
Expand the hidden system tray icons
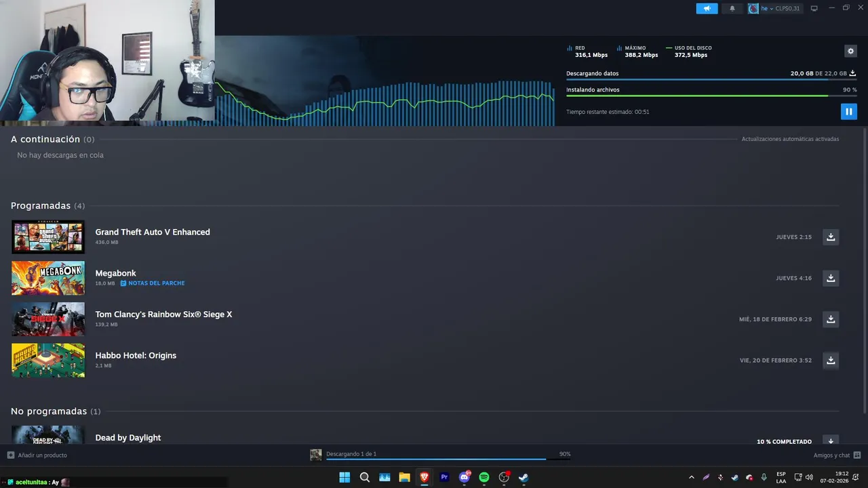pos(691,477)
